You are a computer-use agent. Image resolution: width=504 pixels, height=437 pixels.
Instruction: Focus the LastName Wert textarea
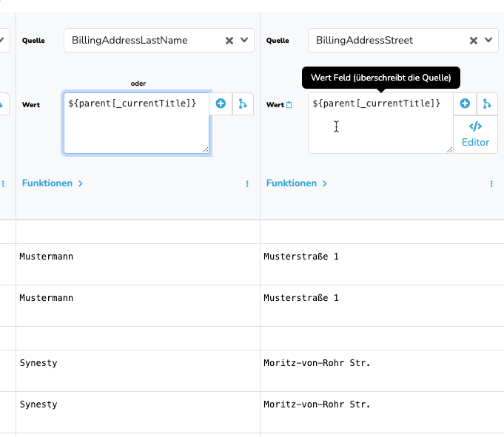coord(137,123)
